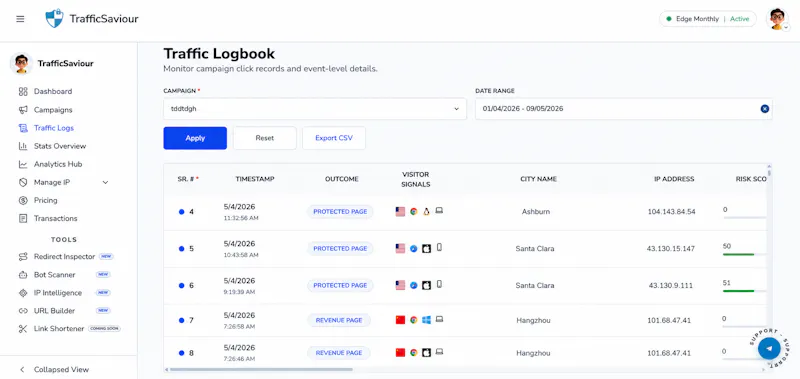800x379 pixels.
Task: Sort by SR. # column header
Action: [188, 179]
